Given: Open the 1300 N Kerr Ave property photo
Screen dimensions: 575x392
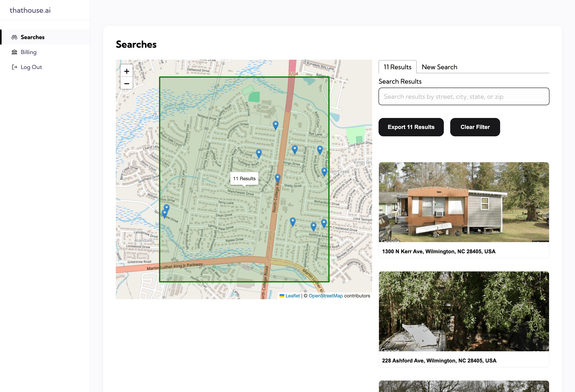Looking at the screenshot, I should (x=464, y=202).
